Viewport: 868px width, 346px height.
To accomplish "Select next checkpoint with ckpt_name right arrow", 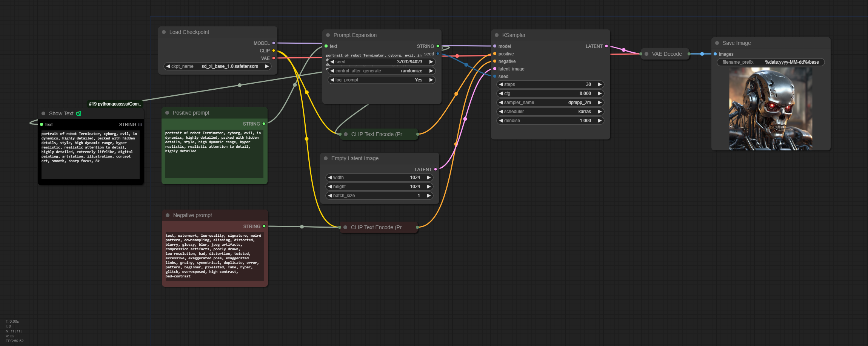I will [267, 66].
